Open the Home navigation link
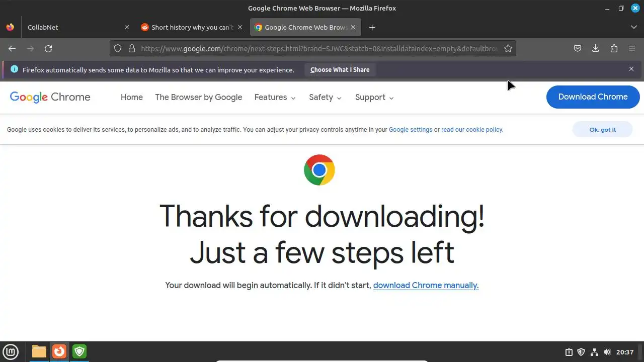This screenshot has height=362, width=644. coord(132,97)
